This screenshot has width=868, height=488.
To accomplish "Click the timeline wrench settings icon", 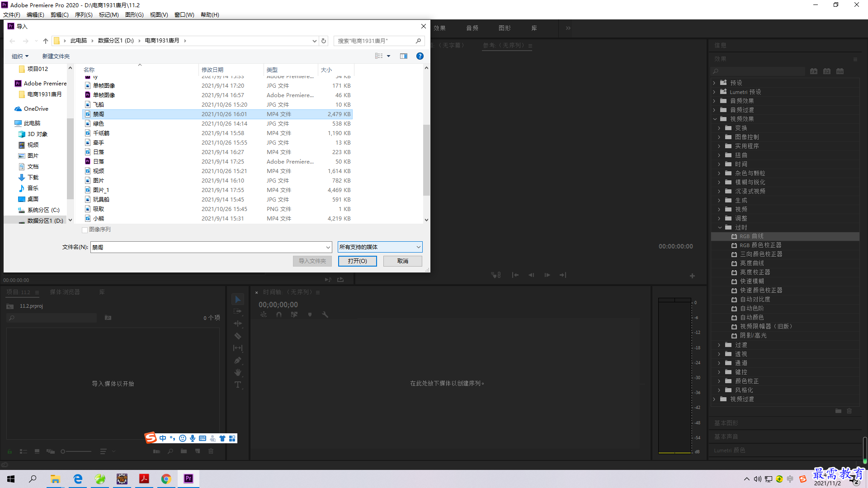I will coord(325,314).
